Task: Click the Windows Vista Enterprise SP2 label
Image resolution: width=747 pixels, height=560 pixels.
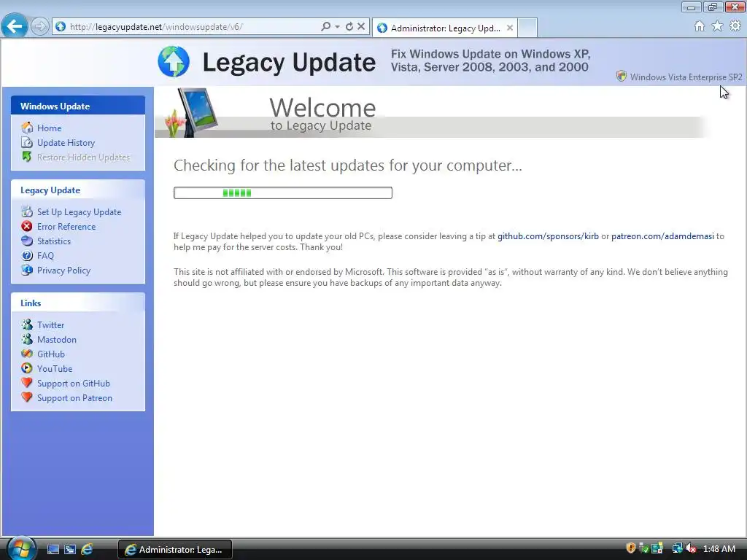Action: pos(686,77)
